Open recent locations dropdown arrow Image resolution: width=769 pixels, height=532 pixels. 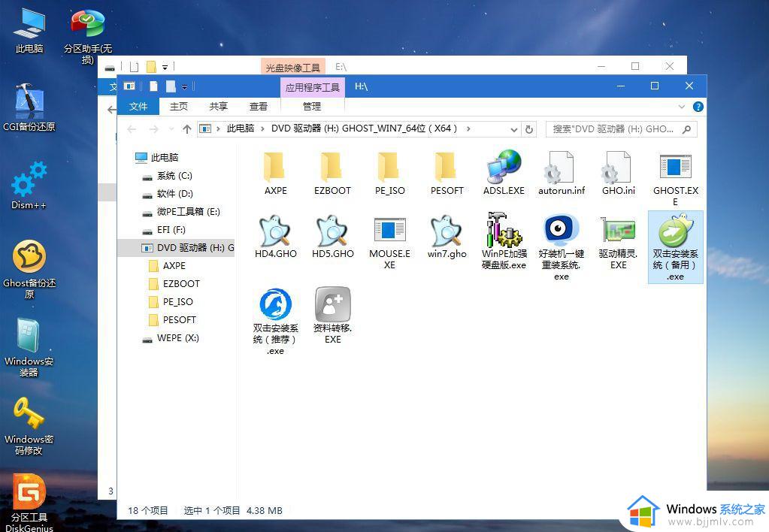click(x=171, y=129)
